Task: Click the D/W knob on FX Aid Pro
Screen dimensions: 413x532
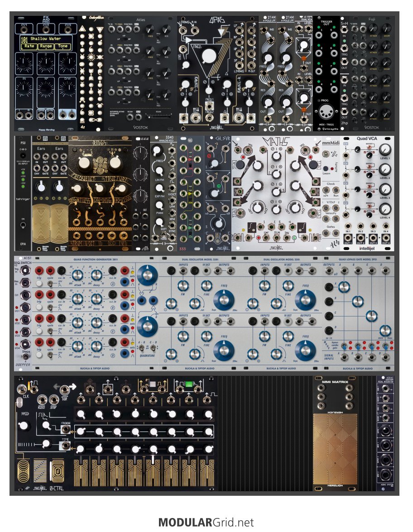Action: [67, 89]
